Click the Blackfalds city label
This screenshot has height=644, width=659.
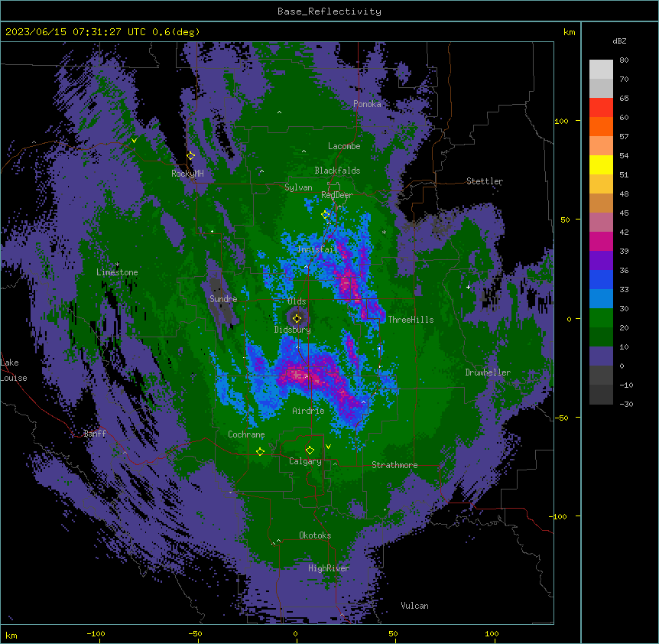337,171
